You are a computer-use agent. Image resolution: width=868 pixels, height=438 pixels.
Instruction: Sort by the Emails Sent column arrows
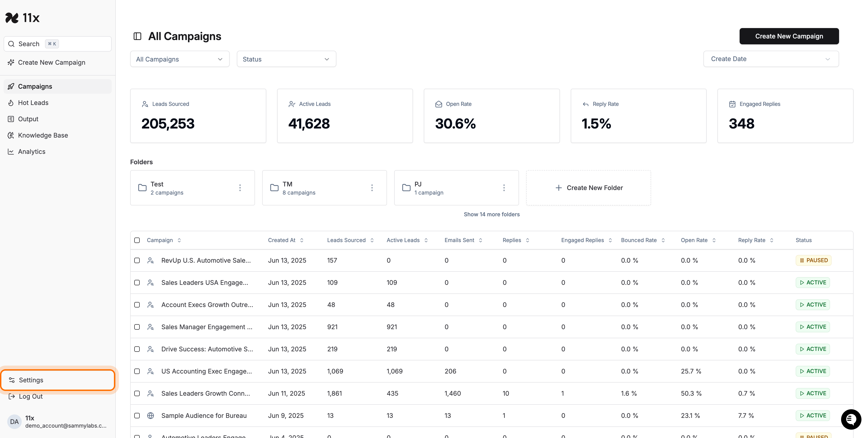(x=481, y=240)
